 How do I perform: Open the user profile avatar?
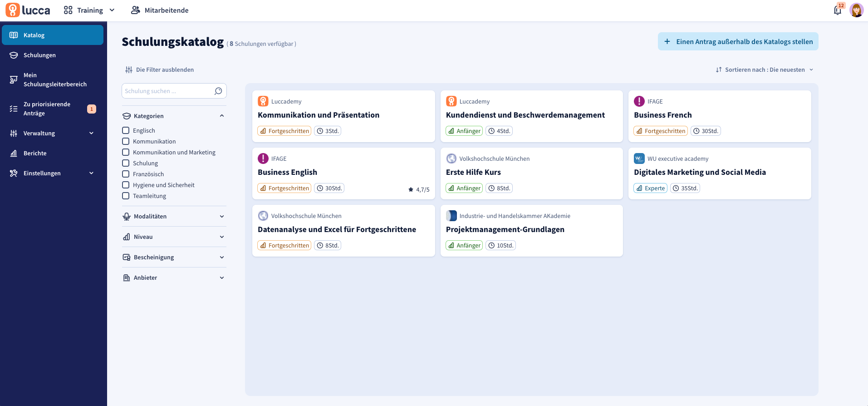coord(856,10)
